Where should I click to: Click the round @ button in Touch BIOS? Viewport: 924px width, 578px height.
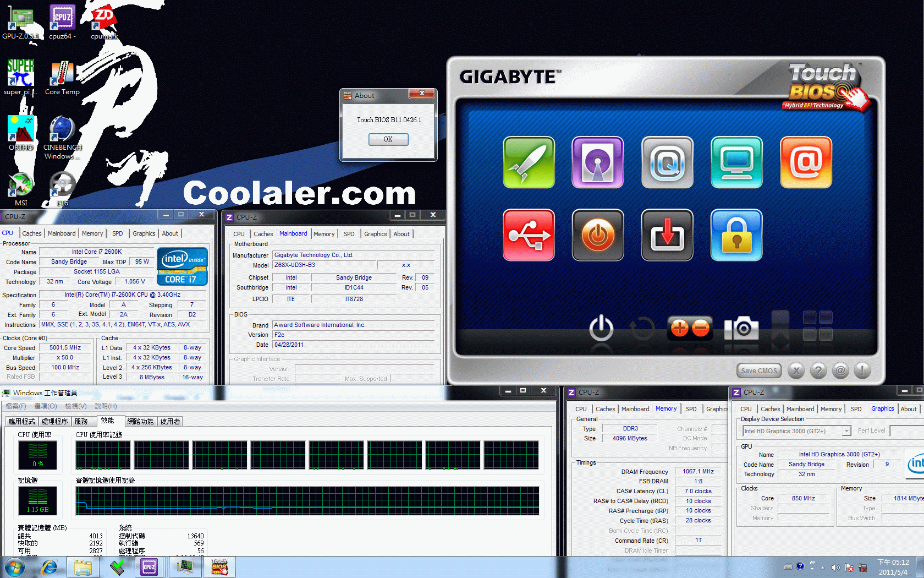click(840, 370)
